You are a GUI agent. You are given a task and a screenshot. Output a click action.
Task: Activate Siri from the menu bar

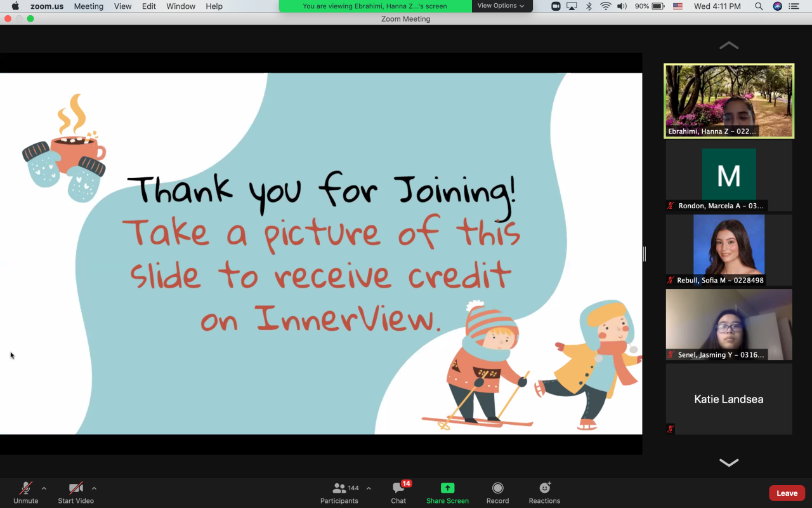[777, 6]
